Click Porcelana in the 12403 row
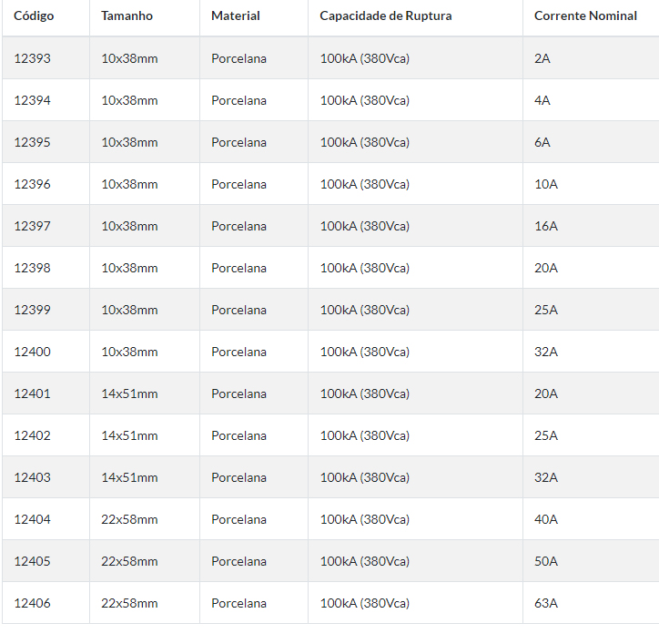Screen dimensions: 659x644 [238, 477]
